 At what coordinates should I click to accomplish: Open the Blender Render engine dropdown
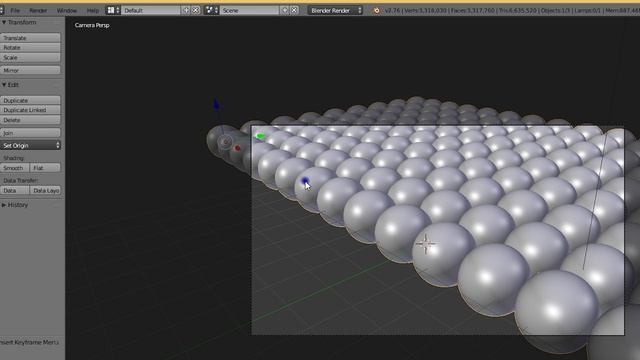tap(335, 10)
